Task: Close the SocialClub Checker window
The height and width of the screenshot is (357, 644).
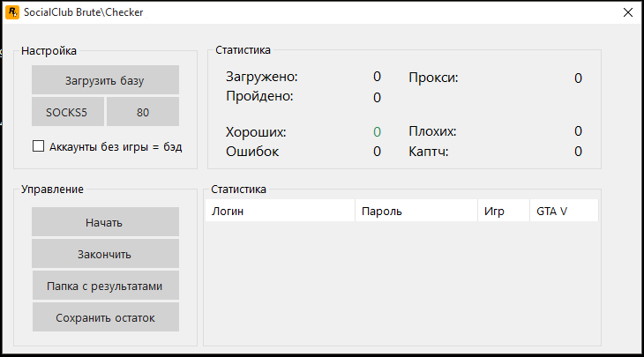Action: (x=627, y=12)
